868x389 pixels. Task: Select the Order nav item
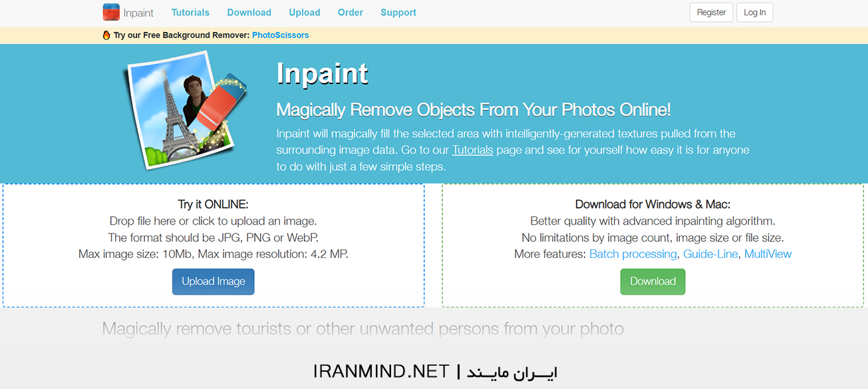coord(351,13)
